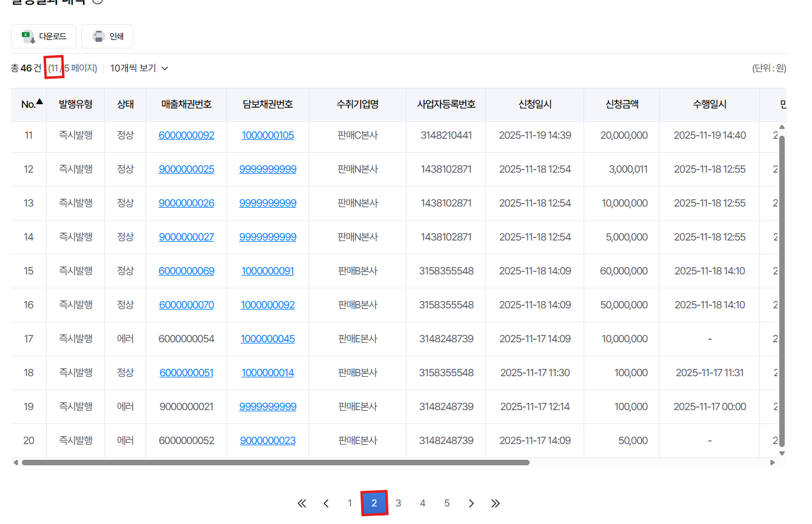This screenshot has height=524, width=812.
Task: Select the 판매B본사 cell in row 18
Action: point(358,373)
